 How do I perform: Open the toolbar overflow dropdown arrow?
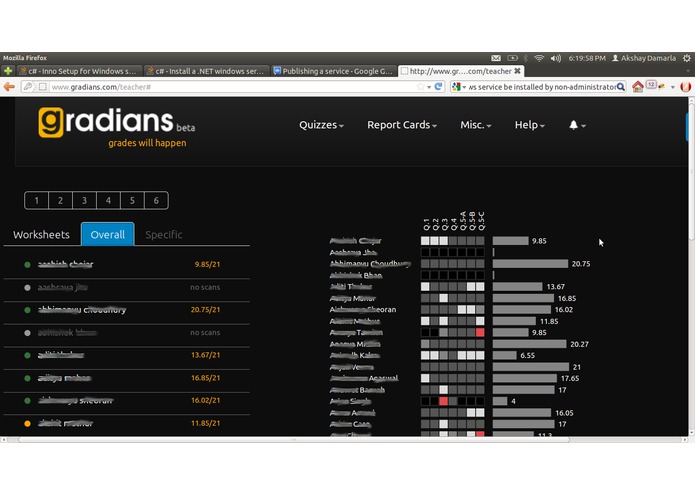(x=672, y=87)
